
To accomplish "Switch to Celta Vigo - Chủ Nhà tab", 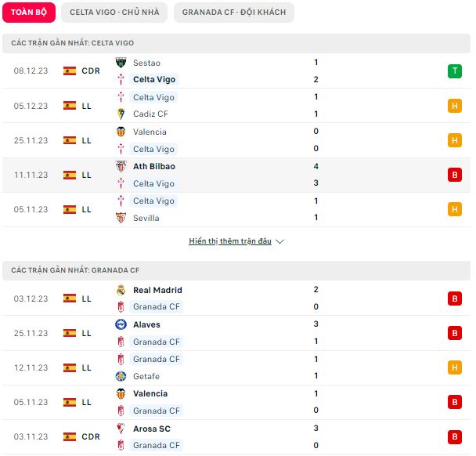I will [x=114, y=13].
